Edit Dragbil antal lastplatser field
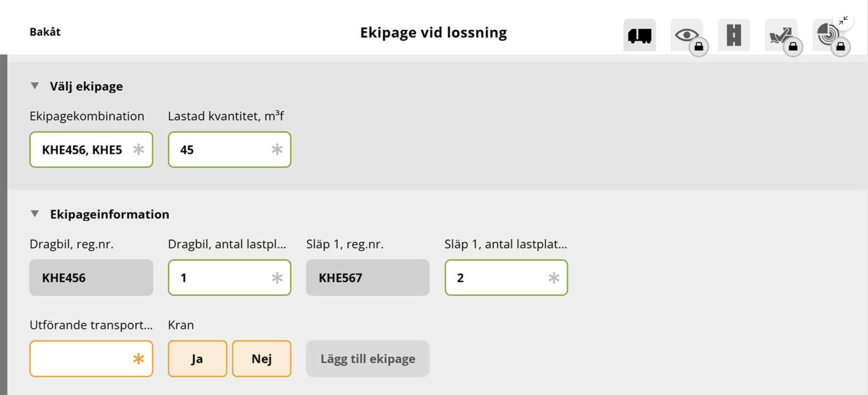The height and width of the screenshot is (395, 868). click(x=230, y=278)
